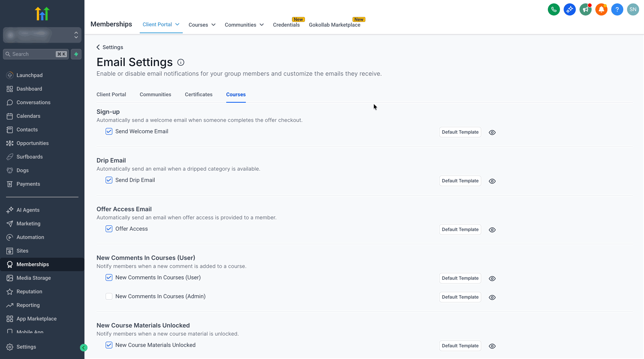
Task: Open Payments in the sidebar
Action: click(x=42, y=184)
